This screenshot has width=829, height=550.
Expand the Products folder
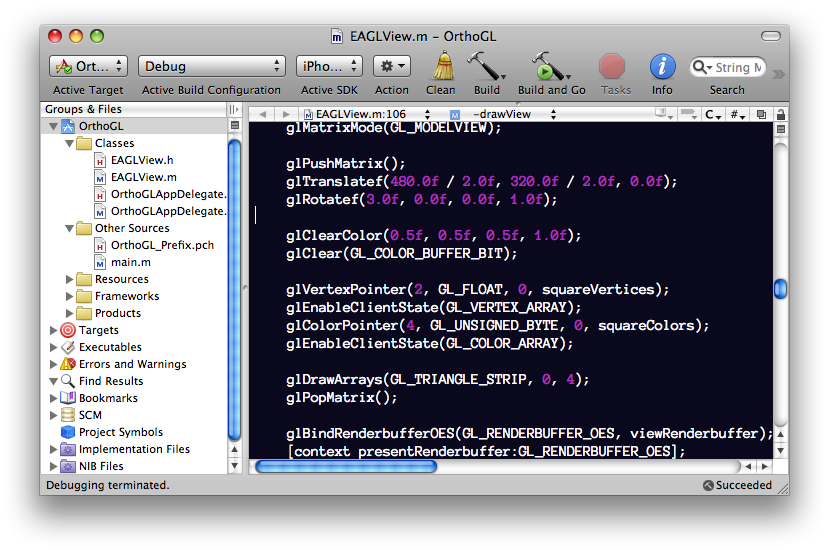pyautogui.click(x=69, y=313)
